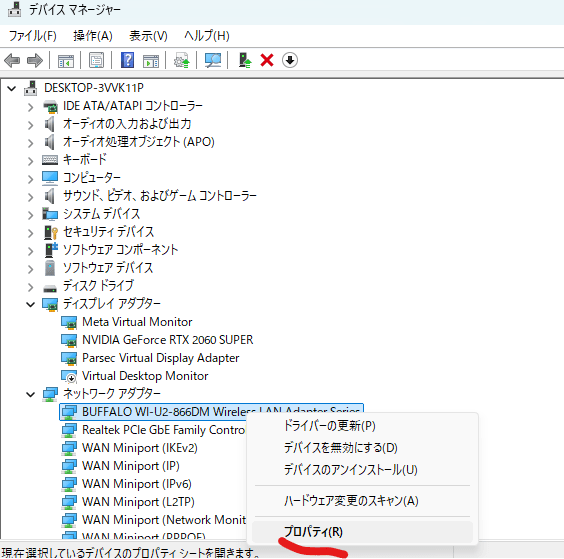Viewport: 564px width, 559px height.
Task: Scan for hardware changes monitor icon
Action: pyautogui.click(x=213, y=60)
